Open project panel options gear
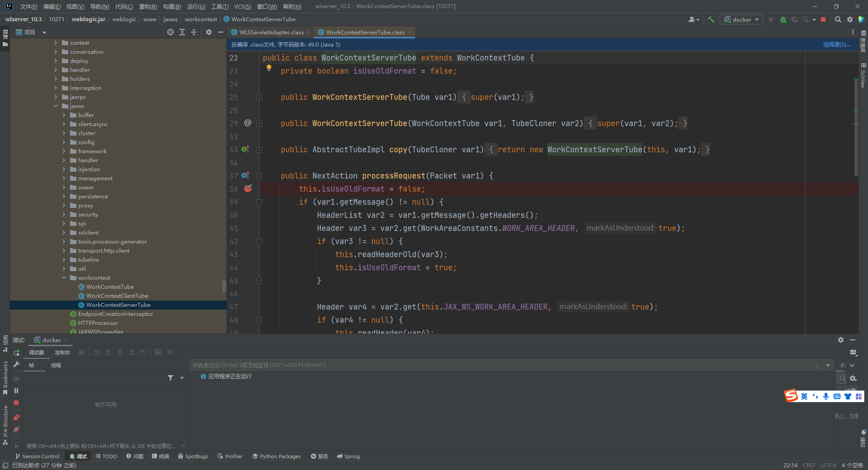This screenshot has width=868, height=470. 208,32
